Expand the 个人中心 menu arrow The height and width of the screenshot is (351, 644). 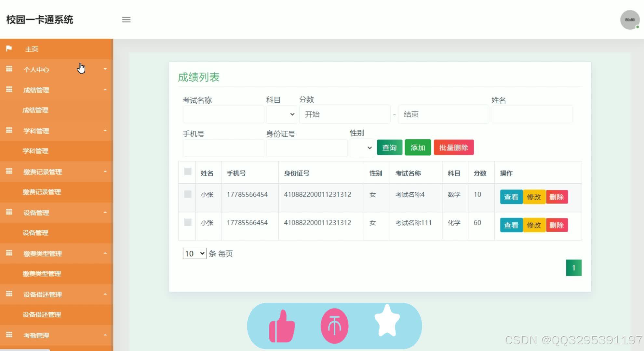point(105,69)
